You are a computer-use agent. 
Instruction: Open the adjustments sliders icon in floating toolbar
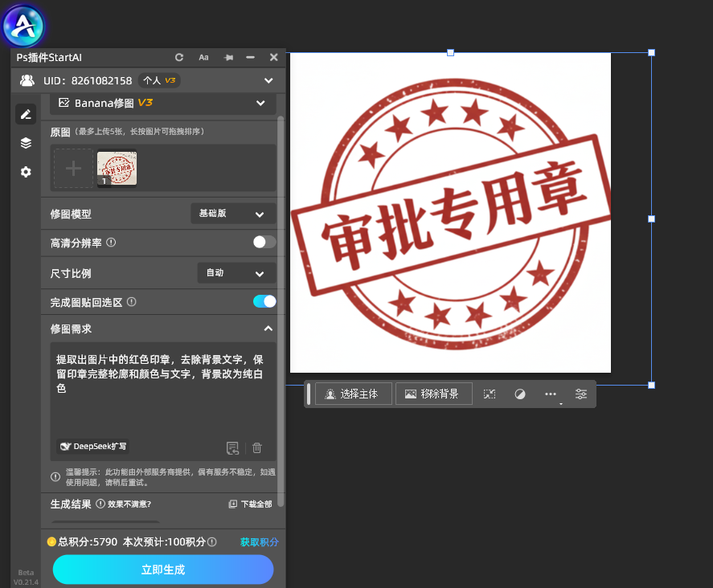[x=581, y=394]
